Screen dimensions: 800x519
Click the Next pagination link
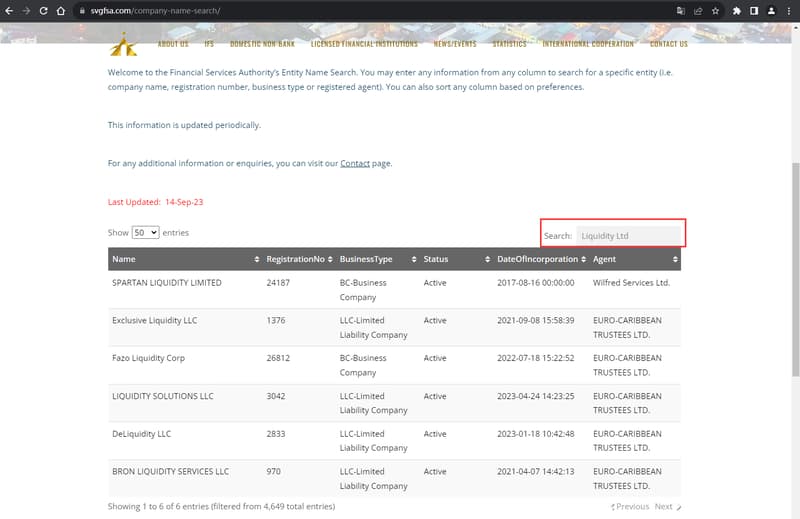tap(668, 507)
